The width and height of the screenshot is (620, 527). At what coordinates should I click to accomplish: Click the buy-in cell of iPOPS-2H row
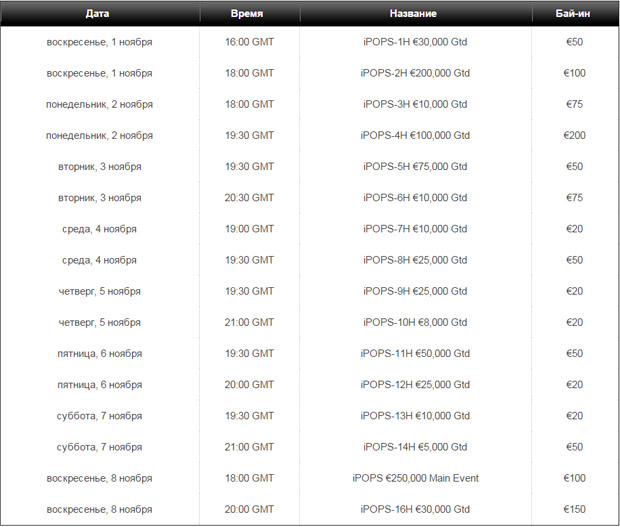tap(575, 73)
